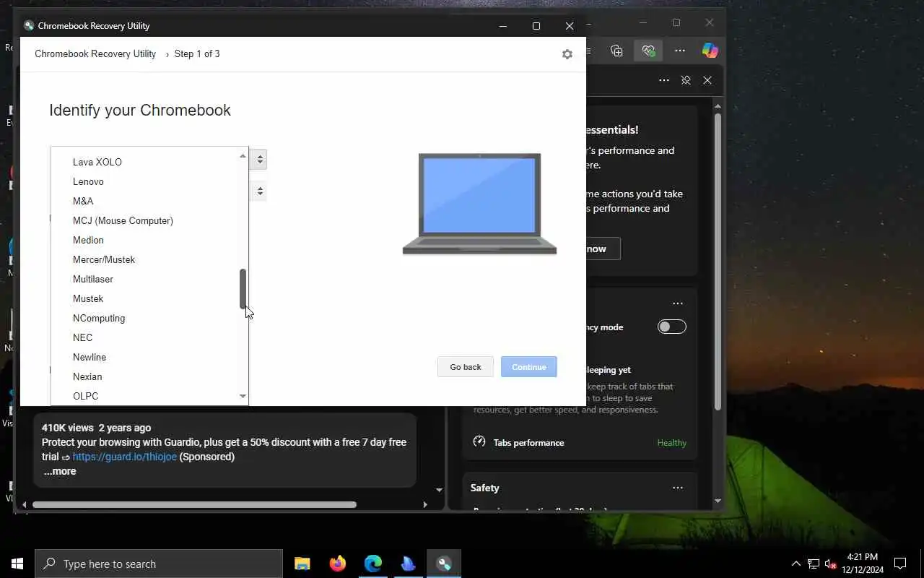Click manufacturer list scrollbar thumb
This screenshot has width=924, height=578.
243,289
